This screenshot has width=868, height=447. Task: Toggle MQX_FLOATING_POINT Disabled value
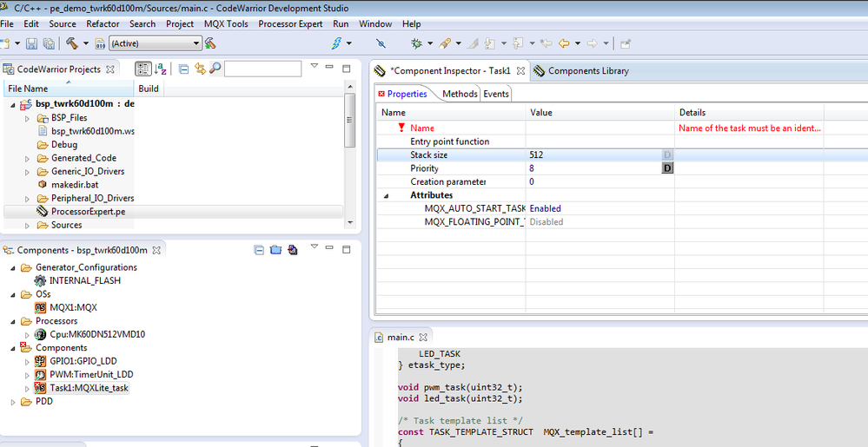[x=547, y=222]
